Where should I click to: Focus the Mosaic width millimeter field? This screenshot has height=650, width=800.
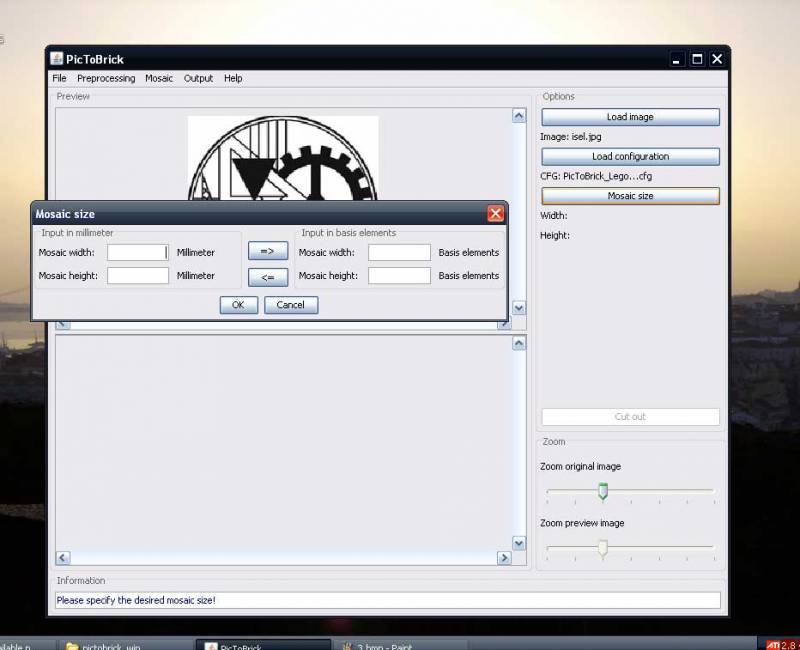tap(138, 253)
